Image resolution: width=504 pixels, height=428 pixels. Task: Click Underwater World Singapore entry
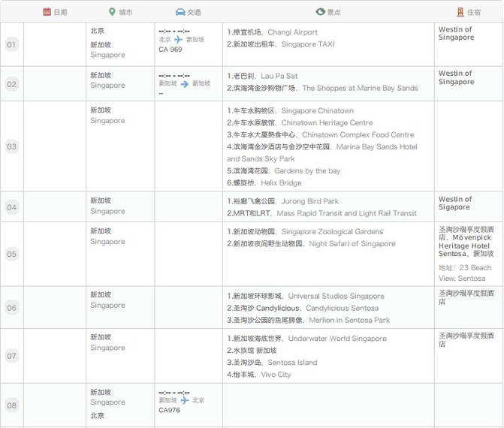pyautogui.click(x=307, y=339)
